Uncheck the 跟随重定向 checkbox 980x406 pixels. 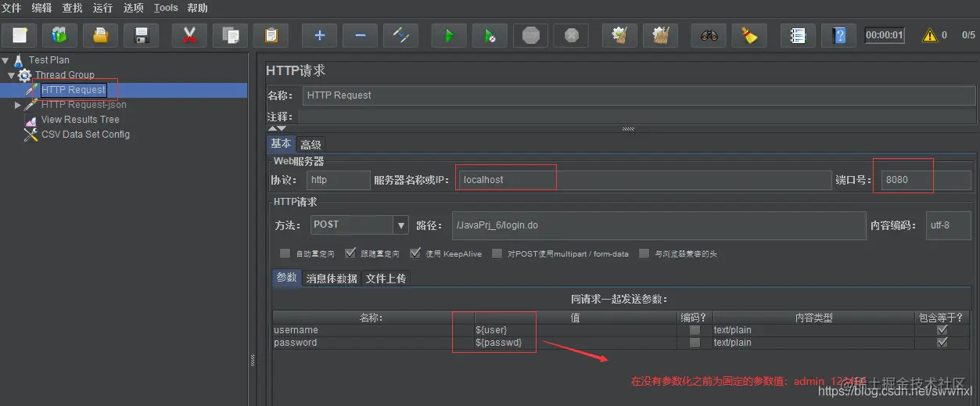[x=350, y=253]
